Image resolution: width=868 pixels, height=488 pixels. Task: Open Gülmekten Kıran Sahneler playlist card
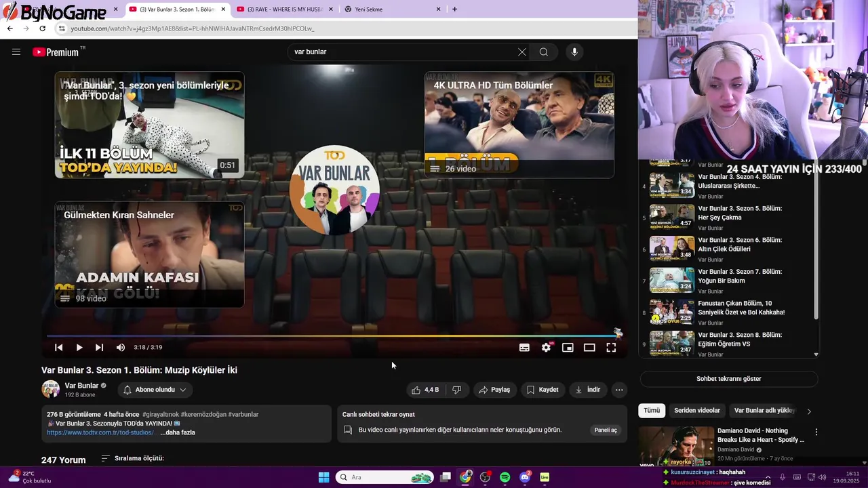pyautogui.click(x=149, y=254)
